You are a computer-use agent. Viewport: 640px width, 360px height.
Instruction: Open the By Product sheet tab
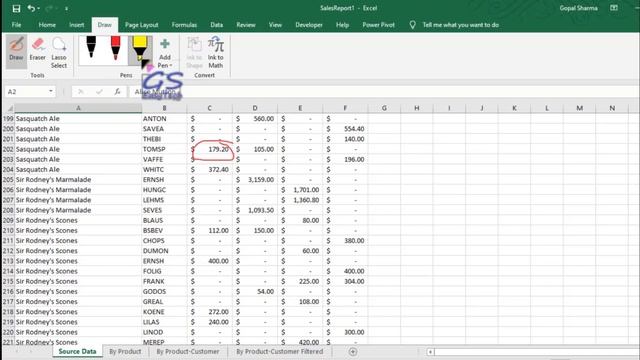125,351
